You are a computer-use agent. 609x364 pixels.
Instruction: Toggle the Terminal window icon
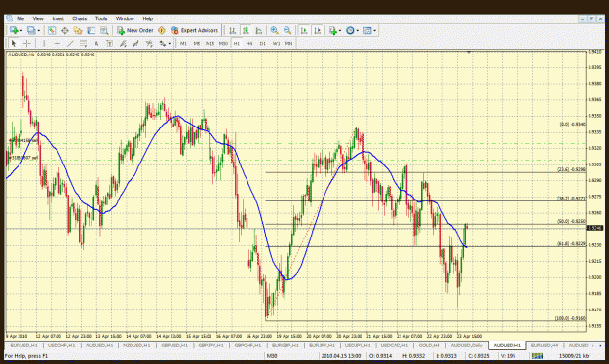click(91, 30)
